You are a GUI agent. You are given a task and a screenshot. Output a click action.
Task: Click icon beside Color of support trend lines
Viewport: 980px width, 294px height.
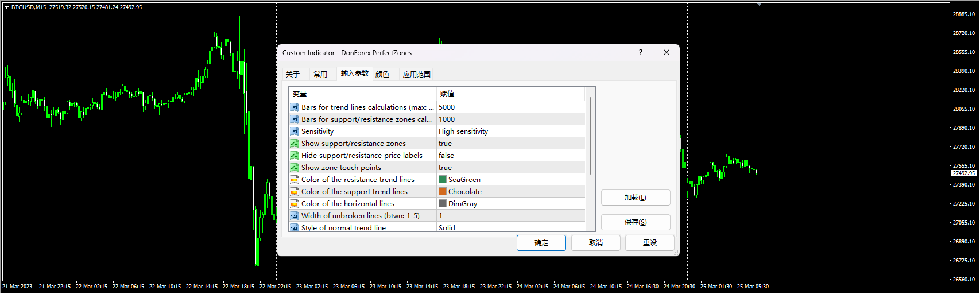click(x=295, y=192)
